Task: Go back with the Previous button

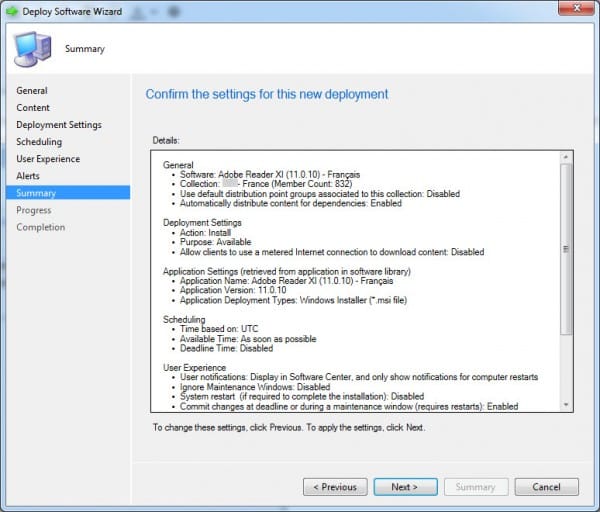Action: point(335,487)
